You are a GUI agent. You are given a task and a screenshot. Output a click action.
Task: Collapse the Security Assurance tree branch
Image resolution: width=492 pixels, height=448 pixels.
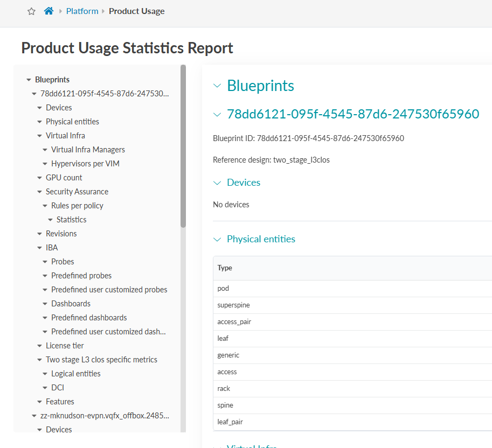tap(39, 191)
